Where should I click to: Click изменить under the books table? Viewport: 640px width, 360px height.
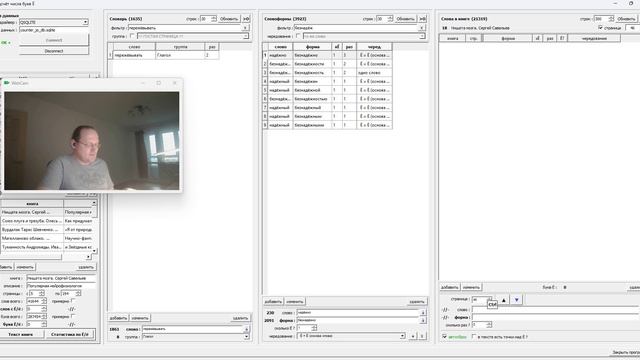click(x=25, y=267)
